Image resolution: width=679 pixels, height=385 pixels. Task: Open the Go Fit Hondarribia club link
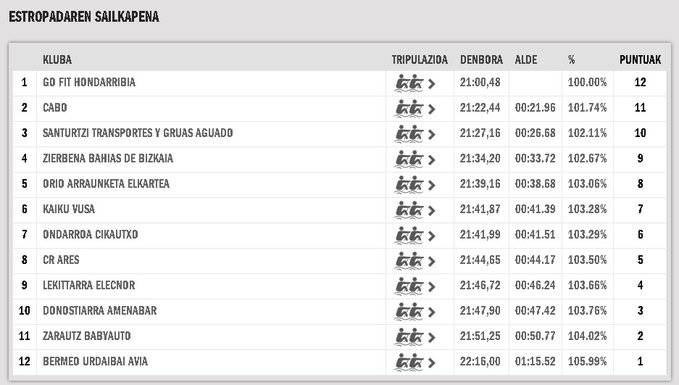(x=89, y=82)
